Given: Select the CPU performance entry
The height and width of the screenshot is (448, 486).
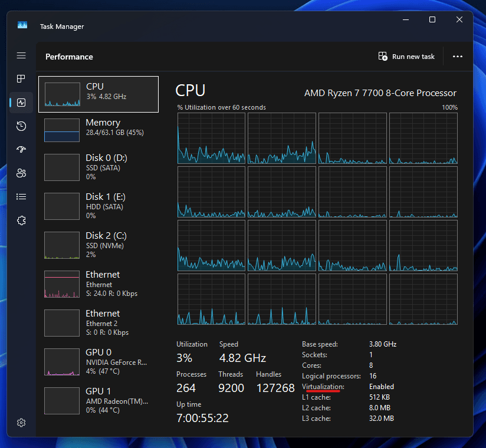Looking at the screenshot, I should coord(98,94).
